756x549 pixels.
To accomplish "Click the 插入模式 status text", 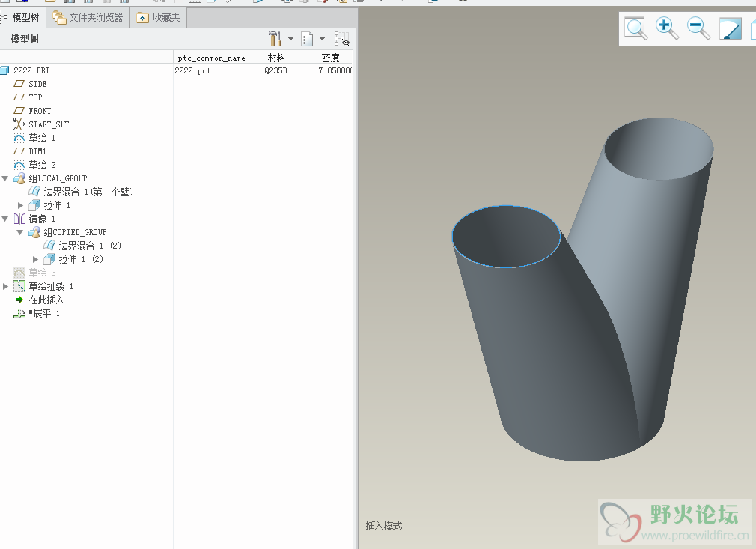I will tap(384, 526).
